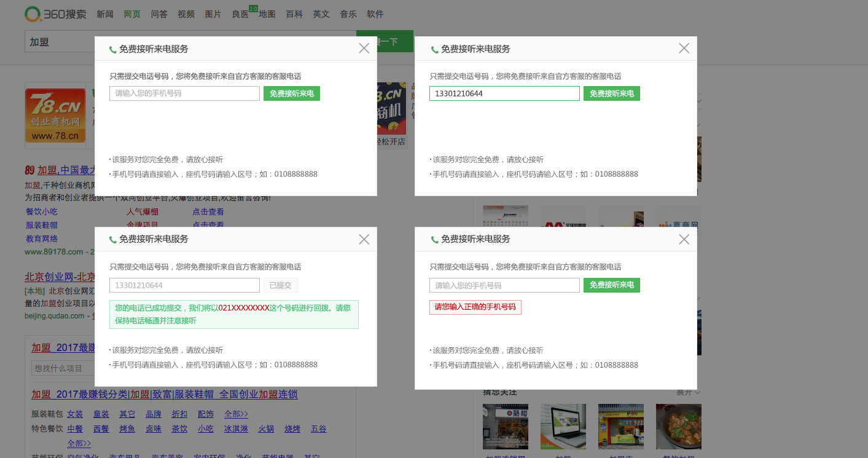This screenshot has width=868, height=458.
Task: Open the 品牌 category link
Action: 154,414
